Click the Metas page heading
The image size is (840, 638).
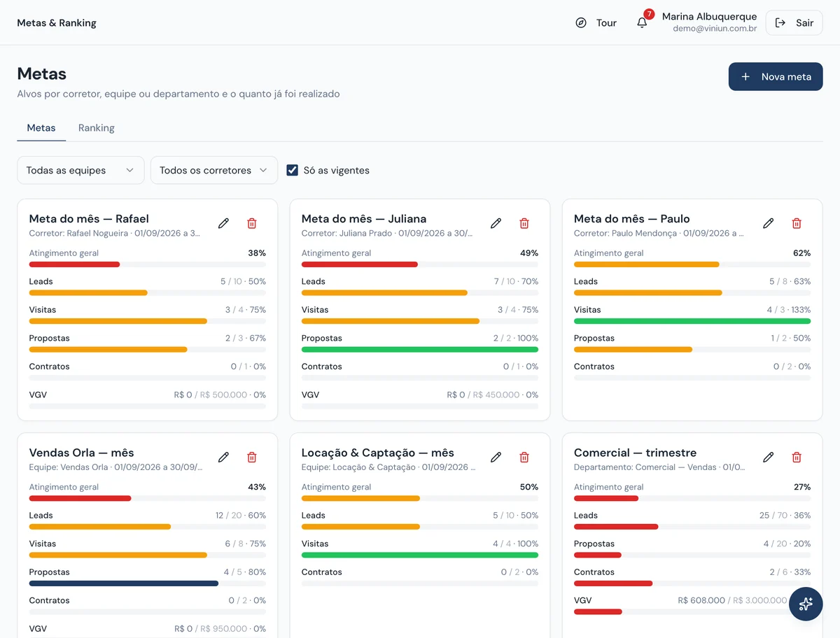pos(42,73)
